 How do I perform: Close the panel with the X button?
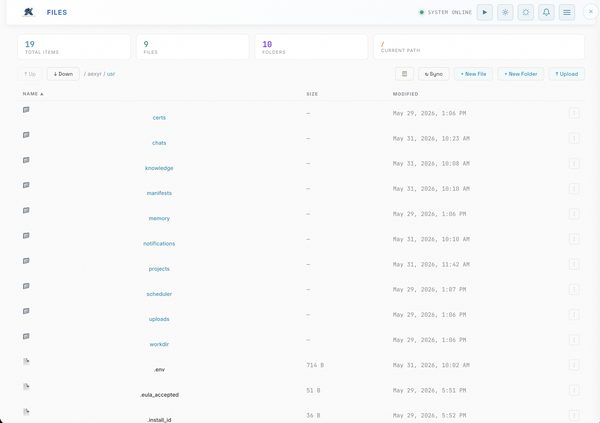pos(590,12)
